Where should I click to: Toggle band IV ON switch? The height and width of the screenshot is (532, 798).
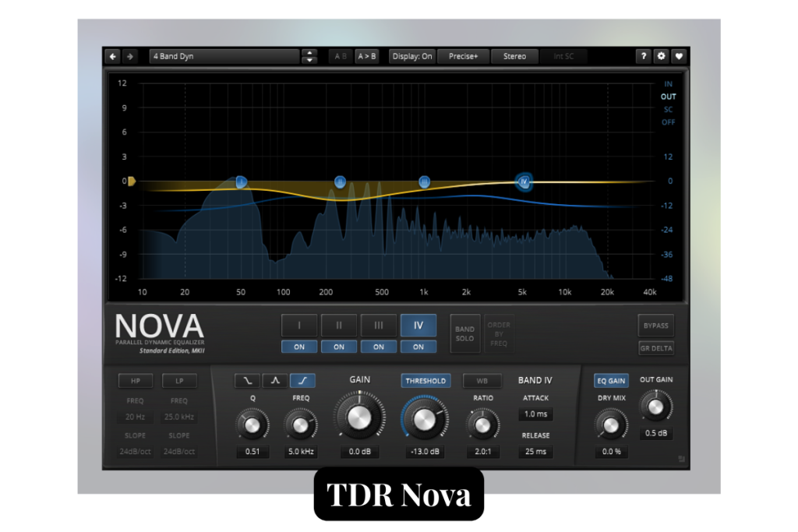coord(418,347)
